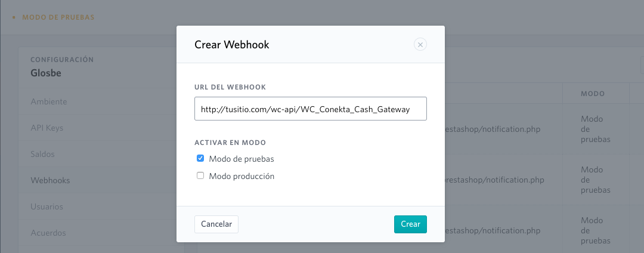Image resolution: width=644 pixels, height=253 pixels.
Task: Click the MODO column header
Action: tap(593, 94)
